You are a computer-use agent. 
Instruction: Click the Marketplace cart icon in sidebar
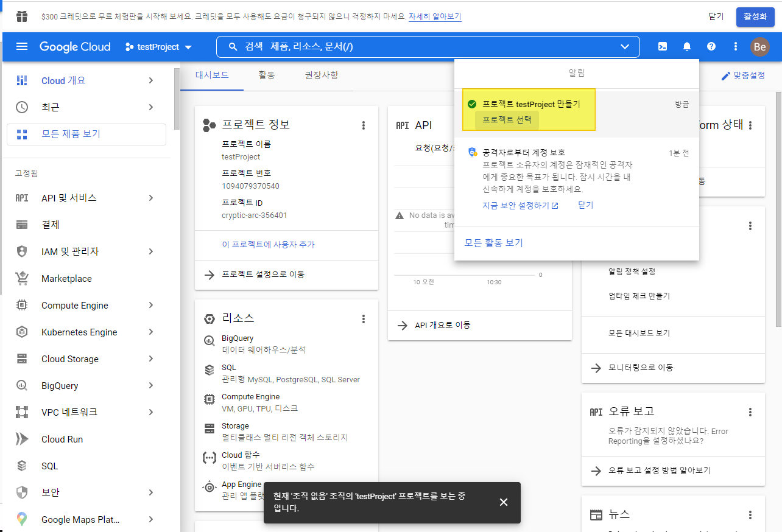(x=22, y=279)
